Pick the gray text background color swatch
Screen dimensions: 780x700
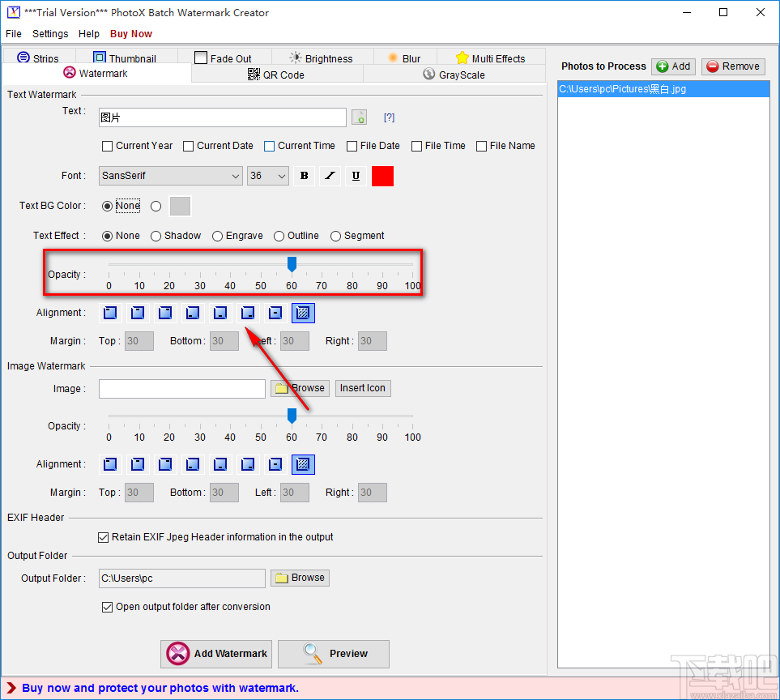tap(180, 206)
